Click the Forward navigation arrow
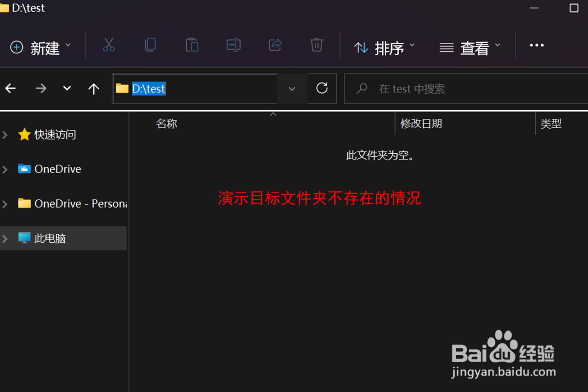The image size is (588, 392). [x=41, y=89]
